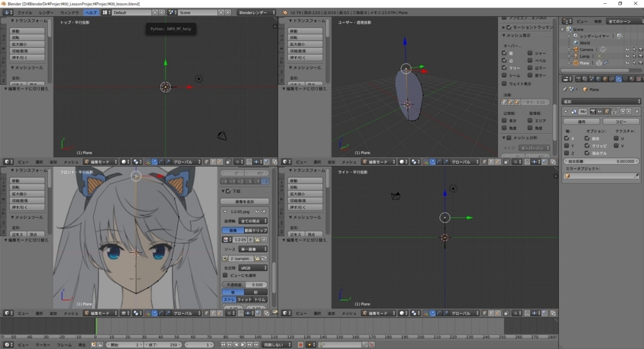
Task: Select translate manipulator in Front view header
Action: point(155,313)
